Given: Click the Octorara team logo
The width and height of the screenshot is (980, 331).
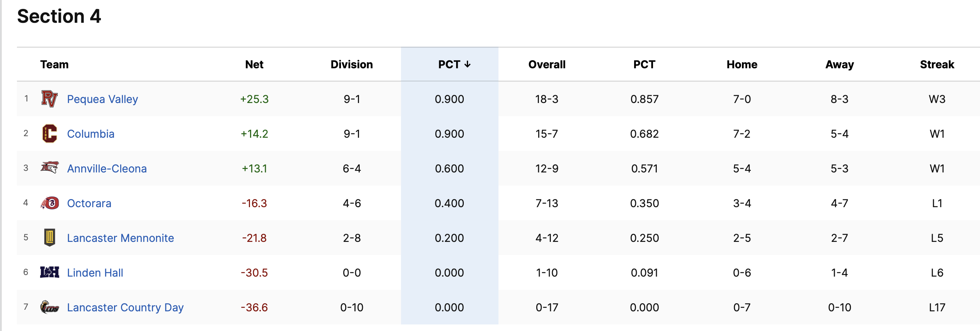Looking at the screenshot, I should point(49,203).
